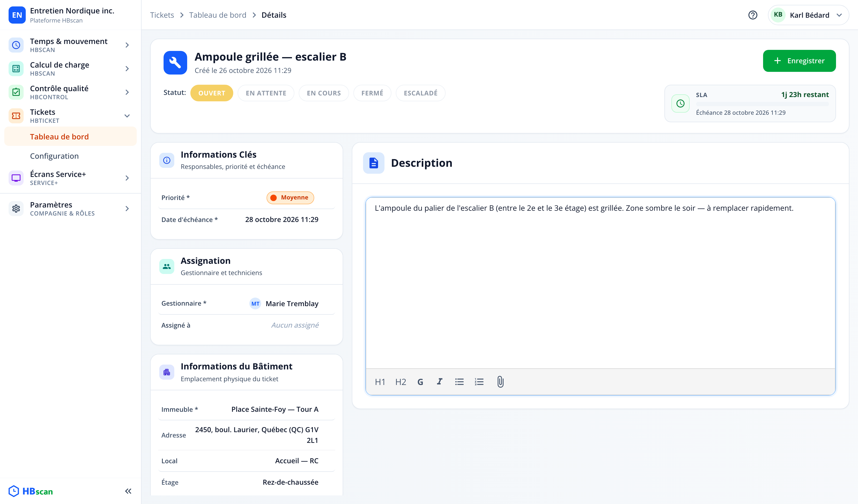
Task: Toggle bold (G) formatting
Action: click(420, 382)
